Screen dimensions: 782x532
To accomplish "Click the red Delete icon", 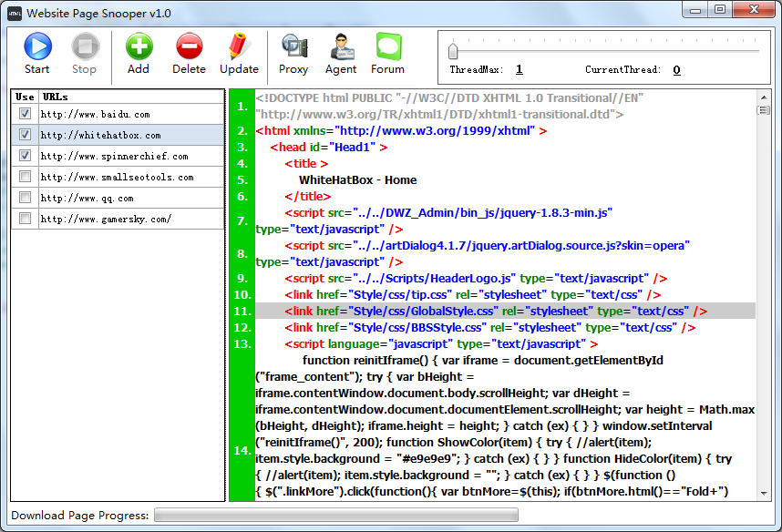I will coord(189,46).
